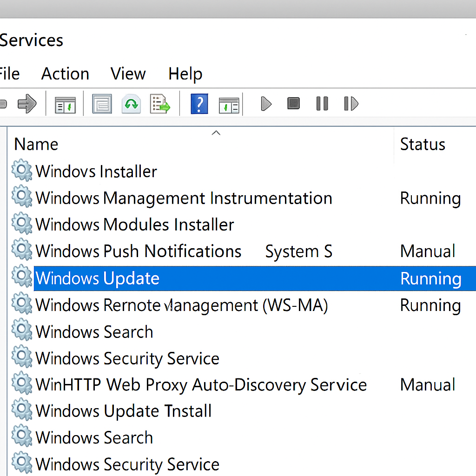
Task: Click the gear icon beside WinHTTP Web Proxy service
Action: point(22,383)
